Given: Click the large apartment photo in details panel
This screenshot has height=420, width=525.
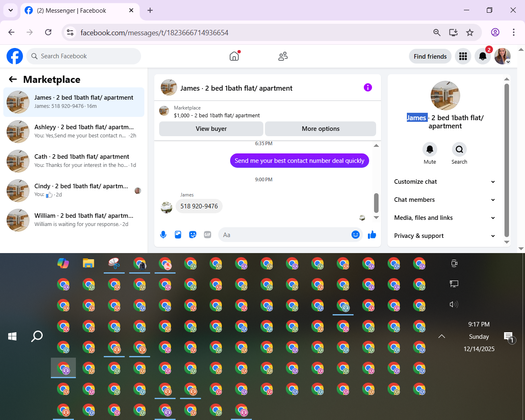Looking at the screenshot, I should pos(445,96).
